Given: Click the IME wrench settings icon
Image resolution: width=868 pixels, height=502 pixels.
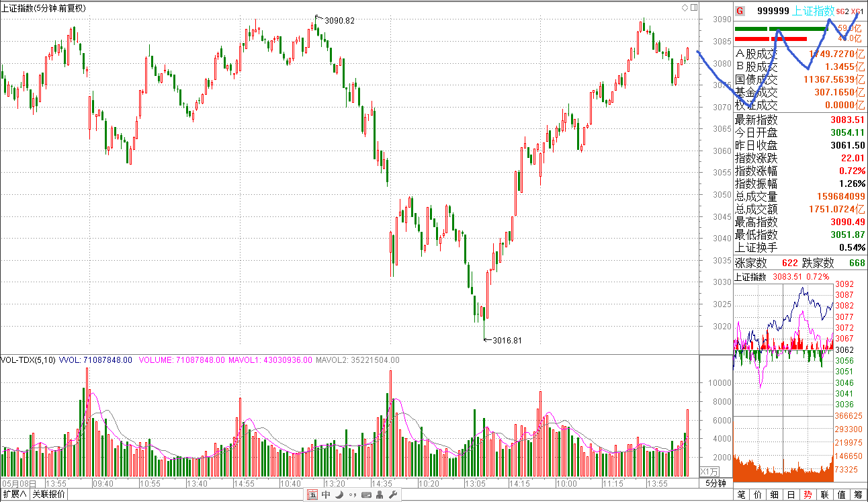Looking at the screenshot, I should (x=393, y=495).
